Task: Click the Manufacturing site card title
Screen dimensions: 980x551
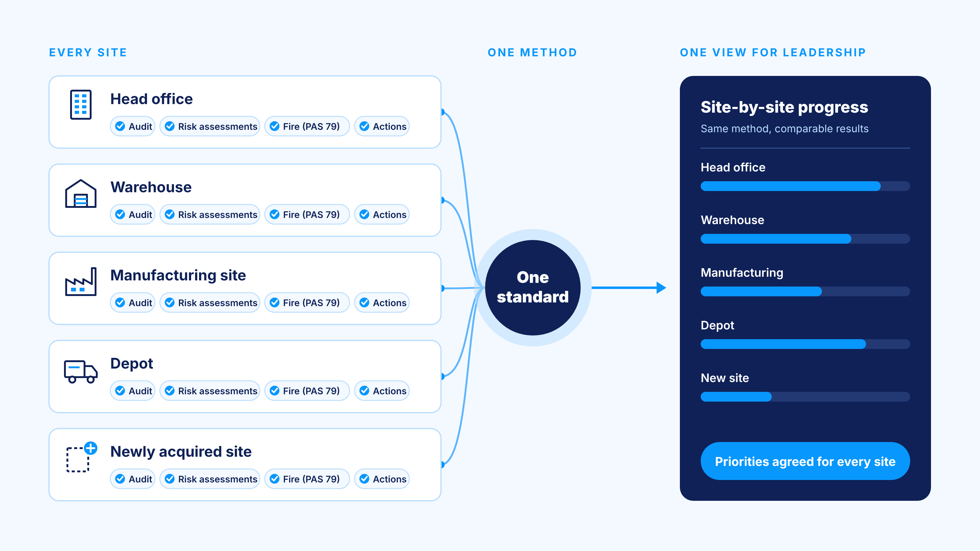Action: [178, 275]
